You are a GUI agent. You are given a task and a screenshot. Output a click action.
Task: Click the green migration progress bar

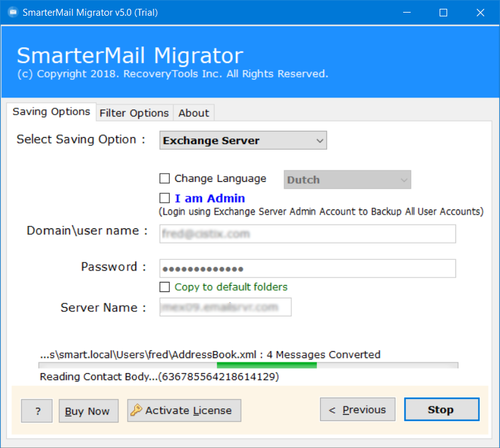[248, 366]
